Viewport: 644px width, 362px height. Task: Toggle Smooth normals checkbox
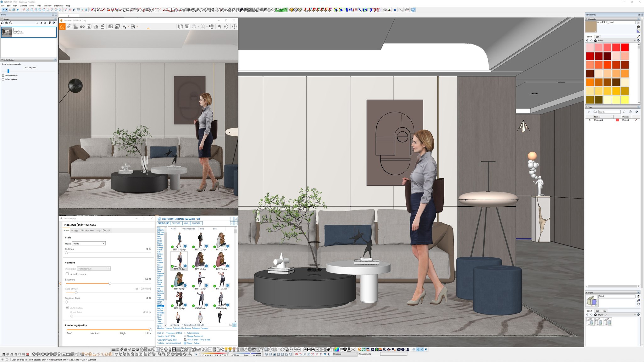(x=3, y=76)
